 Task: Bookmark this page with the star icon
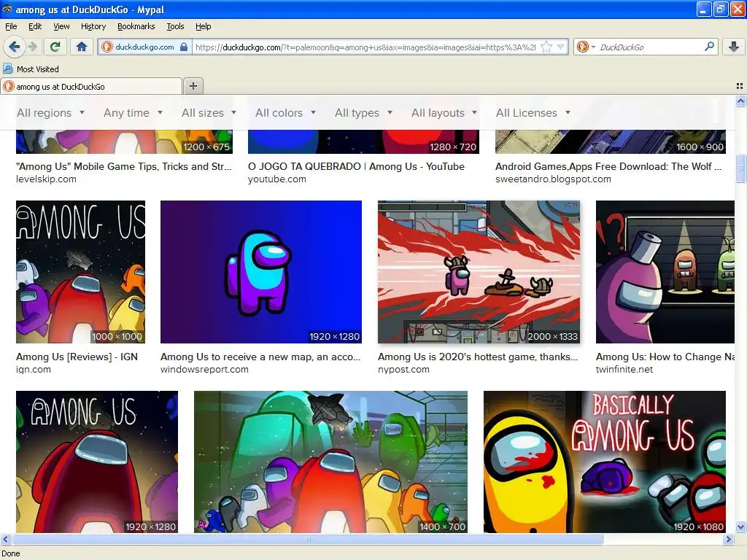click(x=546, y=47)
